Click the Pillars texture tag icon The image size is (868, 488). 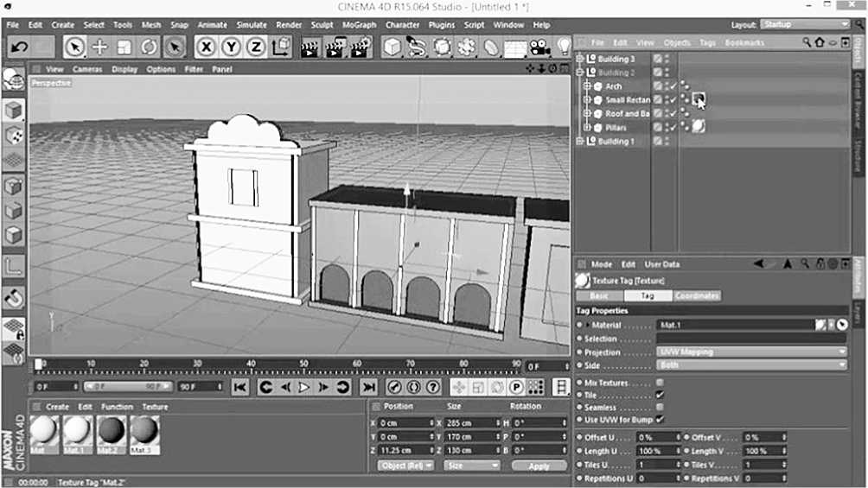coord(698,127)
